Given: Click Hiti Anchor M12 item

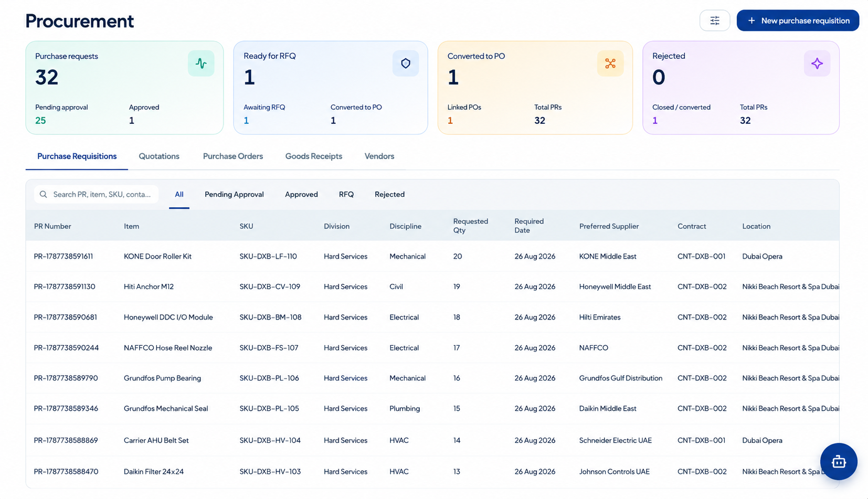Looking at the screenshot, I should (149, 286).
